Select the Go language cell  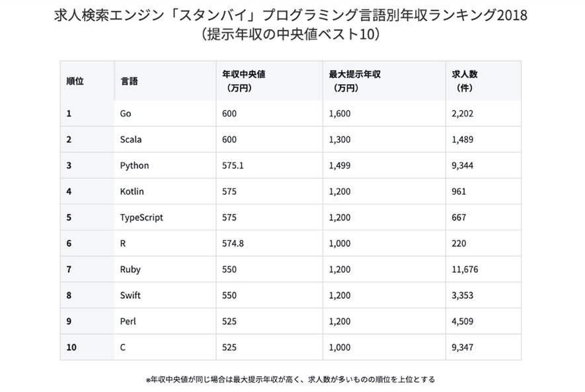coord(126,114)
